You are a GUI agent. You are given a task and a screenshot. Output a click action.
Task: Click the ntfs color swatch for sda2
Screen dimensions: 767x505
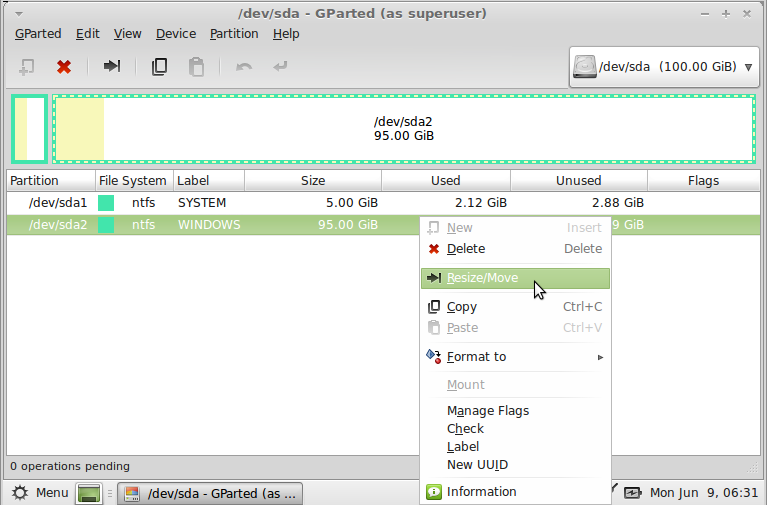pyautogui.click(x=106, y=225)
